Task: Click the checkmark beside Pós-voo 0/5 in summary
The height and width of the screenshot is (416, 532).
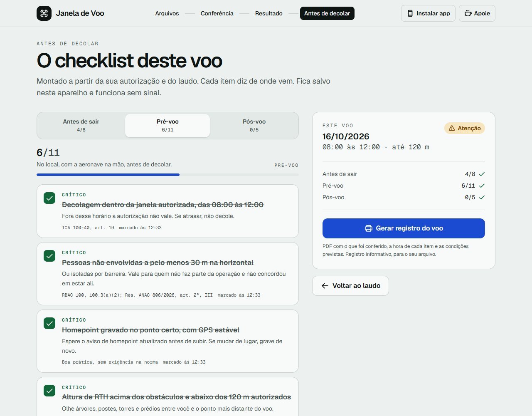Action: 482,197
